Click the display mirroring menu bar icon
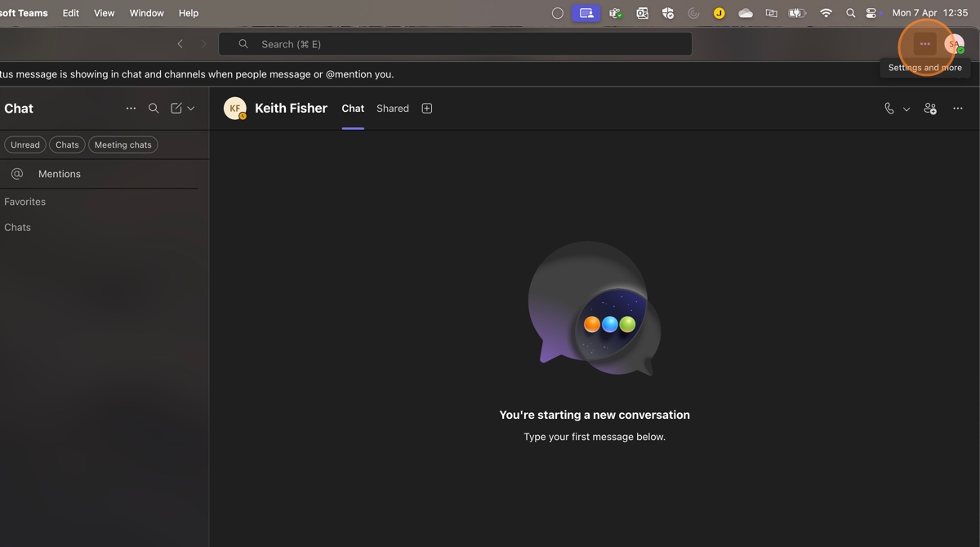The image size is (980, 547). click(771, 13)
